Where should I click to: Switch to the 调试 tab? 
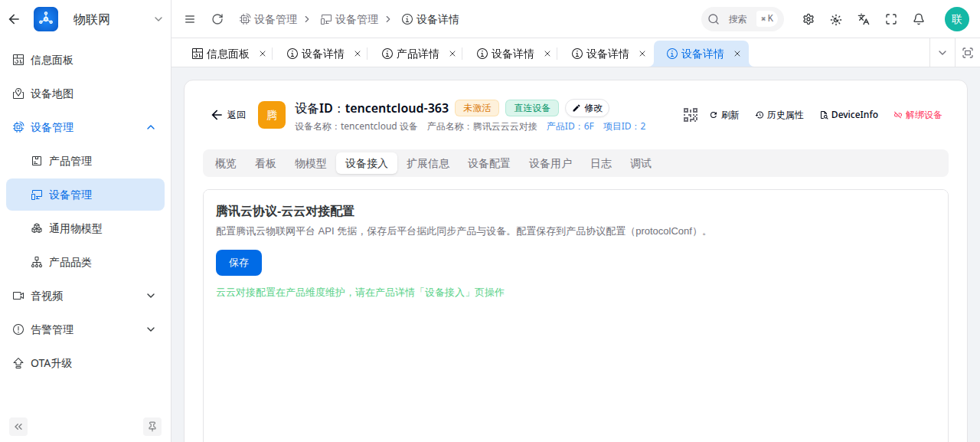pyautogui.click(x=641, y=163)
